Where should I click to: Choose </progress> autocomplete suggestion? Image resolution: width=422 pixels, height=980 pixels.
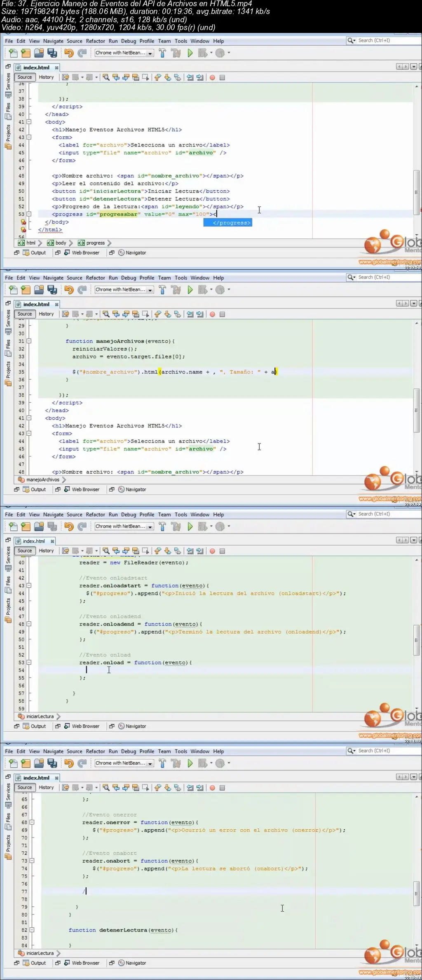point(228,223)
